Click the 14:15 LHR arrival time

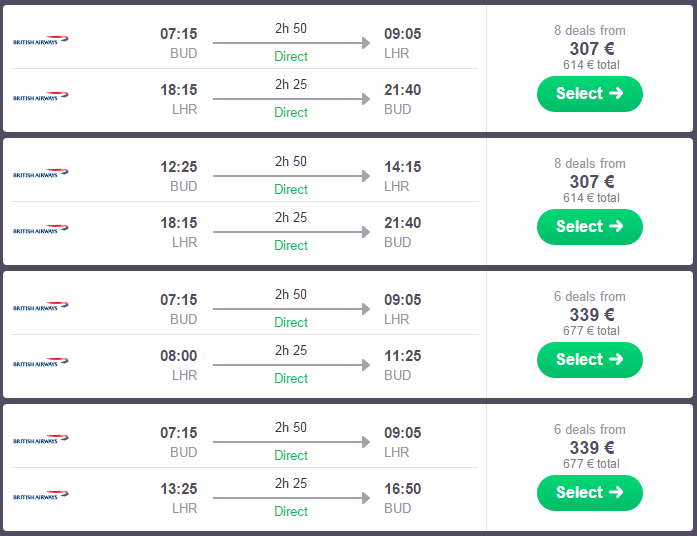point(403,167)
